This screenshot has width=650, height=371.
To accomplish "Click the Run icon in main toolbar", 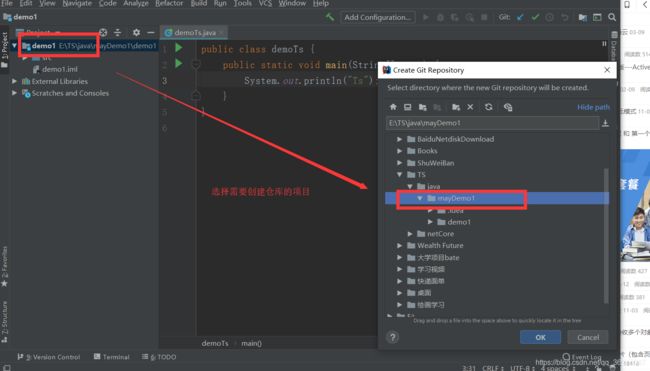I will point(425,17).
